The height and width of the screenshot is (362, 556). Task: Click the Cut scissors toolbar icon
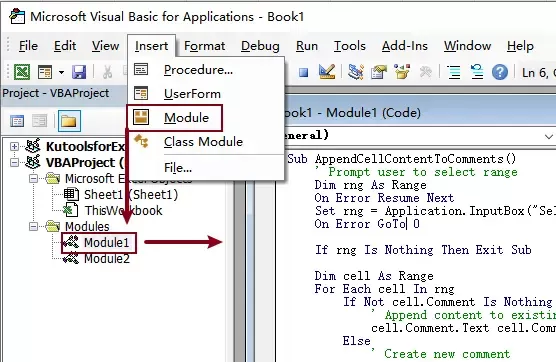107,73
